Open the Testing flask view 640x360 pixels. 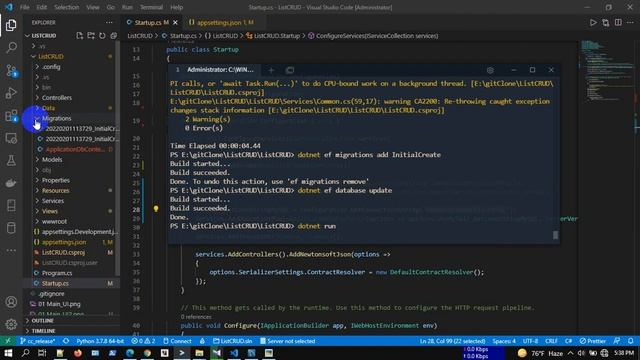[x=11, y=160]
